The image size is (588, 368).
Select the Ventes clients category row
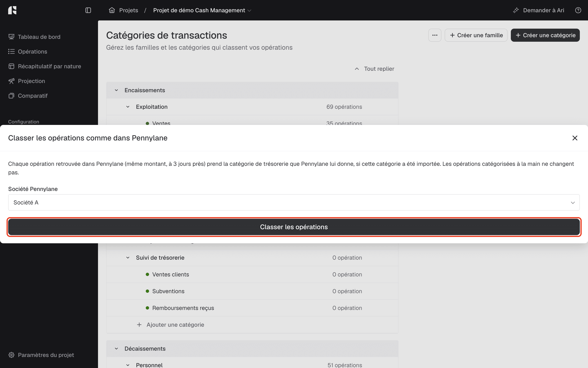click(x=252, y=274)
